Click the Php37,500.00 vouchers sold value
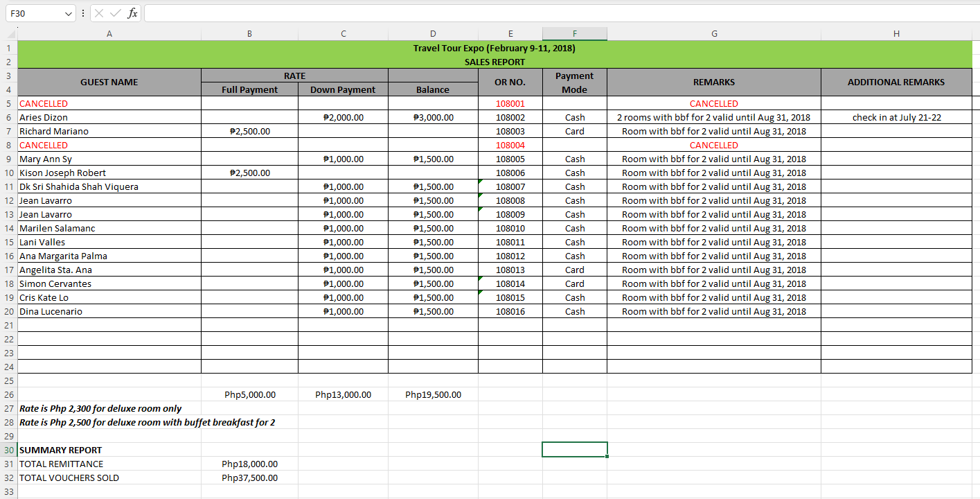This screenshot has height=499, width=980. (249, 478)
